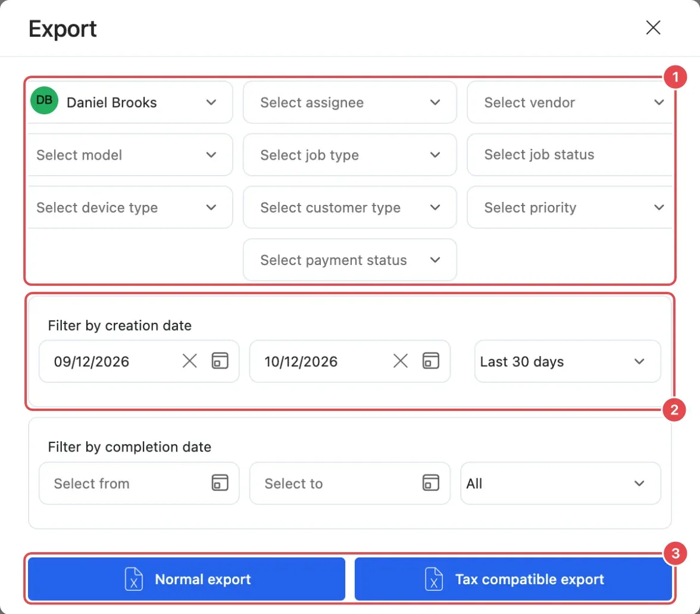Click the DB avatar icon
This screenshot has width=700, height=614.
click(44, 101)
